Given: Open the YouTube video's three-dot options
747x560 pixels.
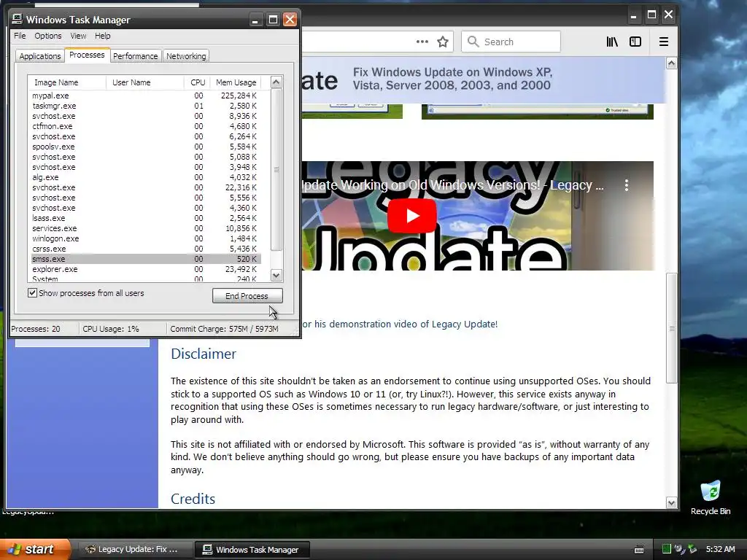Looking at the screenshot, I should point(627,185).
